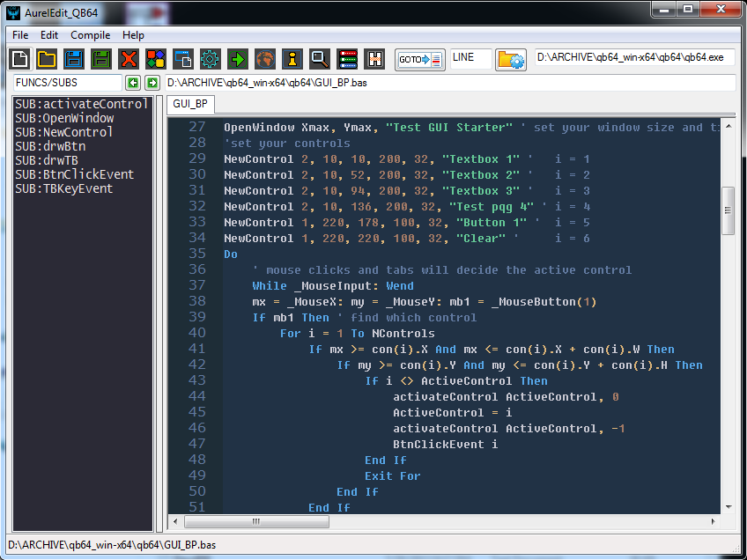Select SUB:TBKeyEvent in the list
This screenshot has width=747, height=560.
[63, 188]
